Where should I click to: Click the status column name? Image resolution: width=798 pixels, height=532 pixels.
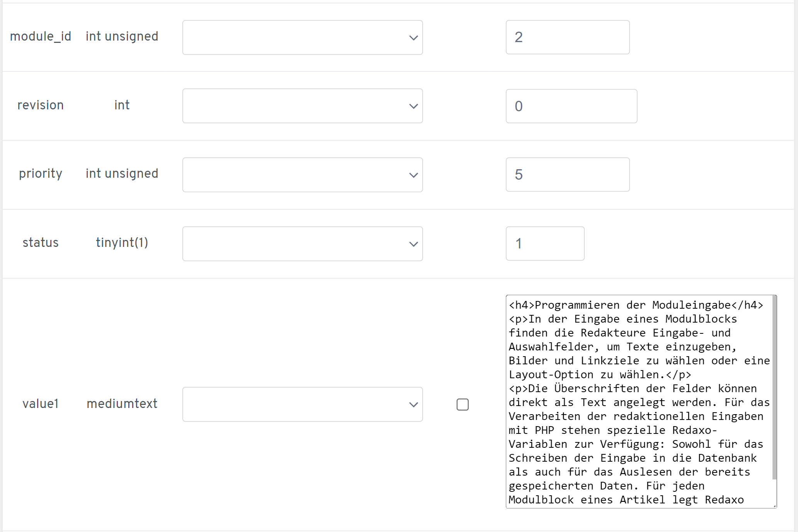(41, 243)
